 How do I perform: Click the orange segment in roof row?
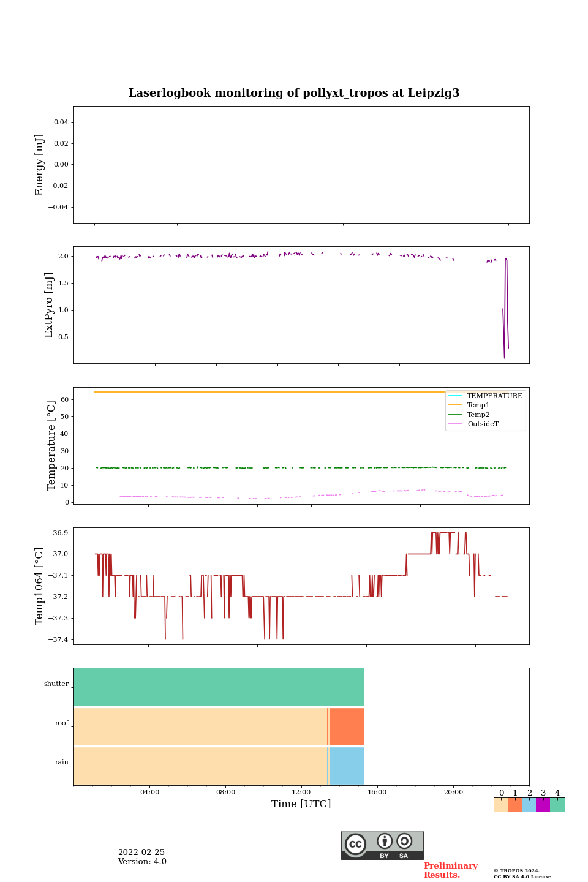pos(347,726)
